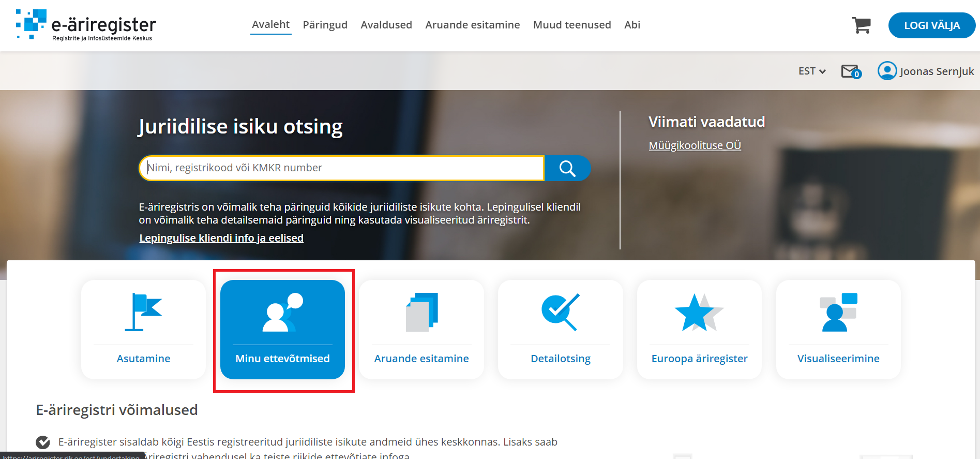Open the Asutamine flag tile

click(x=143, y=330)
